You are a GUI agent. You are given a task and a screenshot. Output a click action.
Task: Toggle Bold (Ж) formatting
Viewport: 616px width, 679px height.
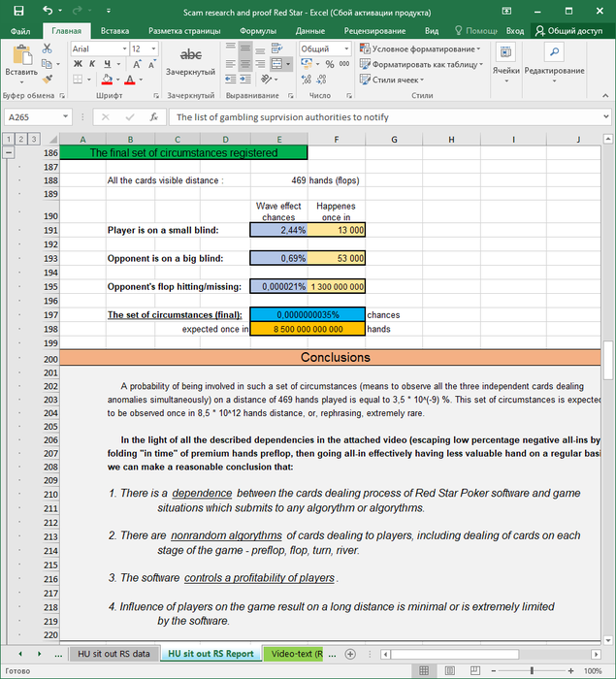pyautogui.click(x=78, y=64)
